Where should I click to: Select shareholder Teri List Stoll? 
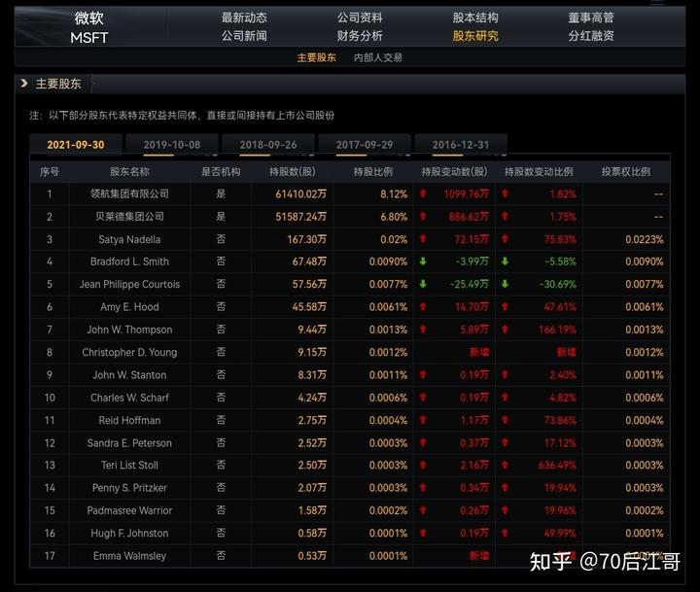(x=129, y=466)
